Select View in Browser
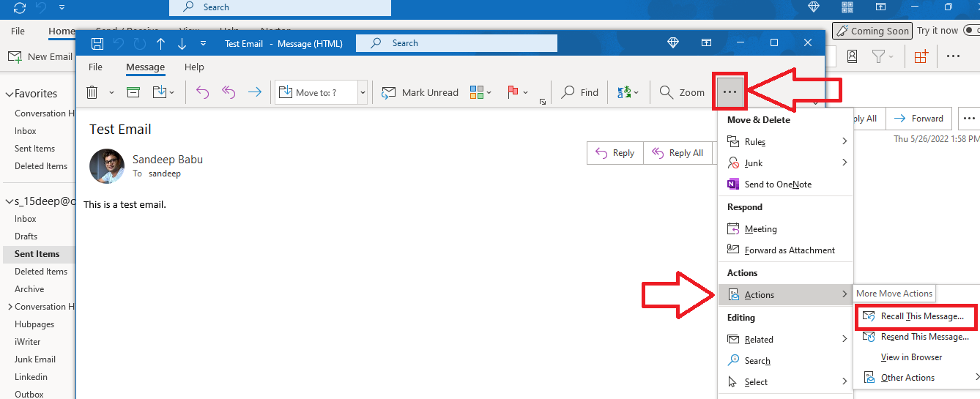Screen dimensions: 980x399 point(918,357)
